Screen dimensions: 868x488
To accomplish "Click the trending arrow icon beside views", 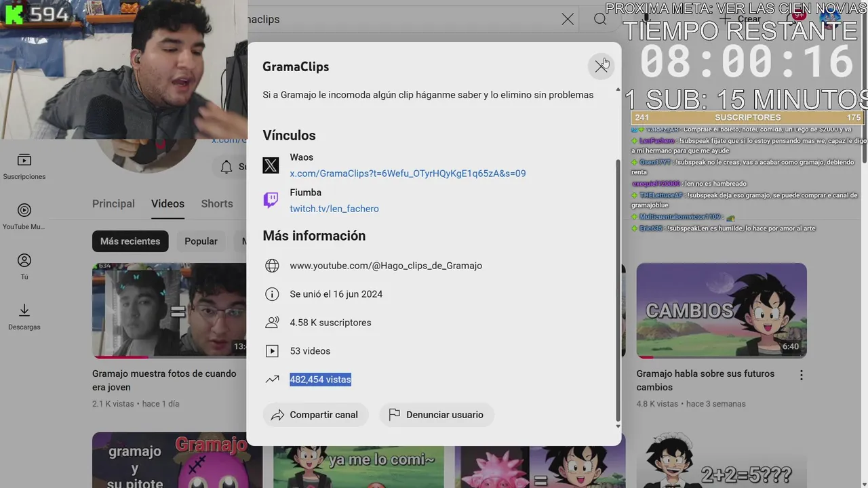I will 272,380.
